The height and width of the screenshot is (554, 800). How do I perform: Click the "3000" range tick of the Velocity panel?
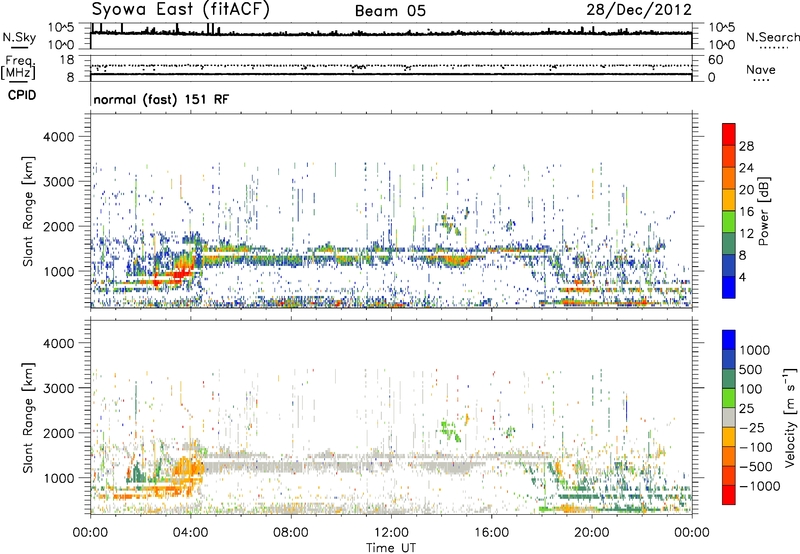(61, 388)
